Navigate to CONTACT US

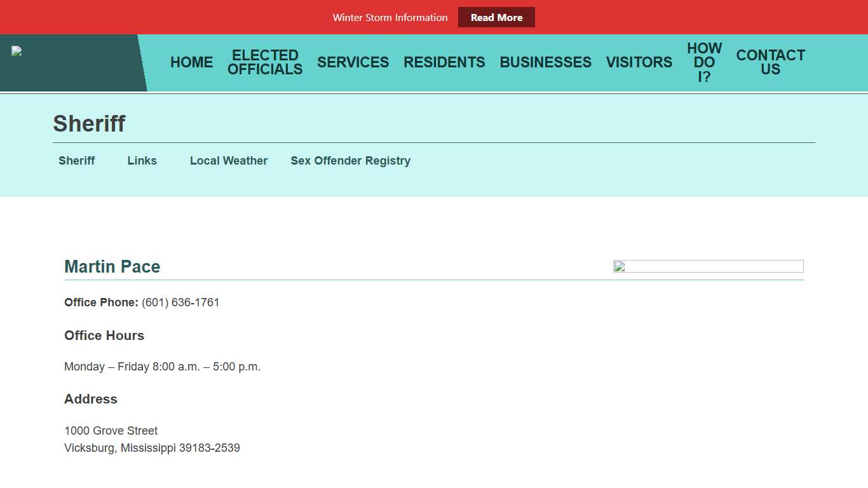[770, 62]
